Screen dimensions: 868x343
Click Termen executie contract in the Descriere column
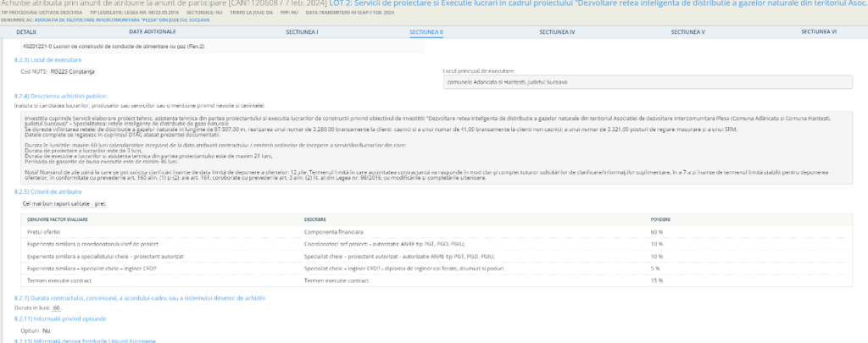pyautogui.click(x=336, y=280)
